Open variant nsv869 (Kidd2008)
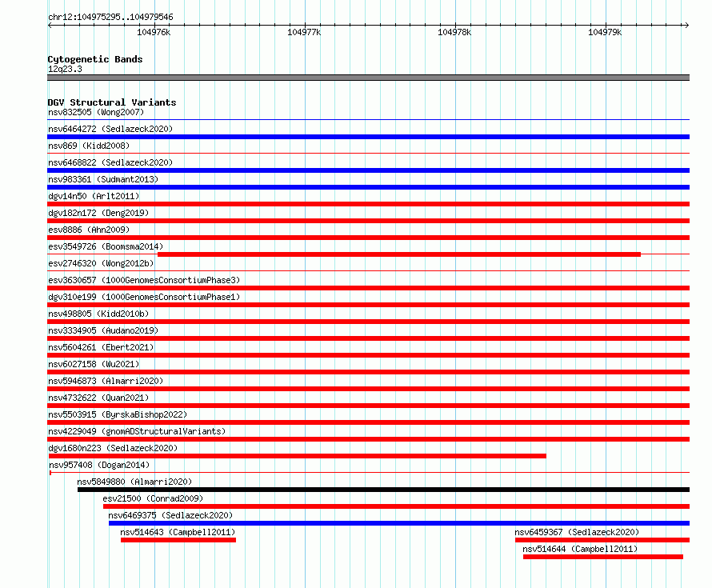The height and width of the screenshot is (588, 712). coord(89,146)
